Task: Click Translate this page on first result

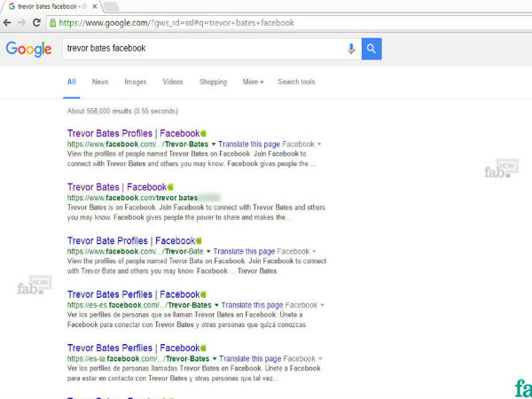Action: pos(248,144)
